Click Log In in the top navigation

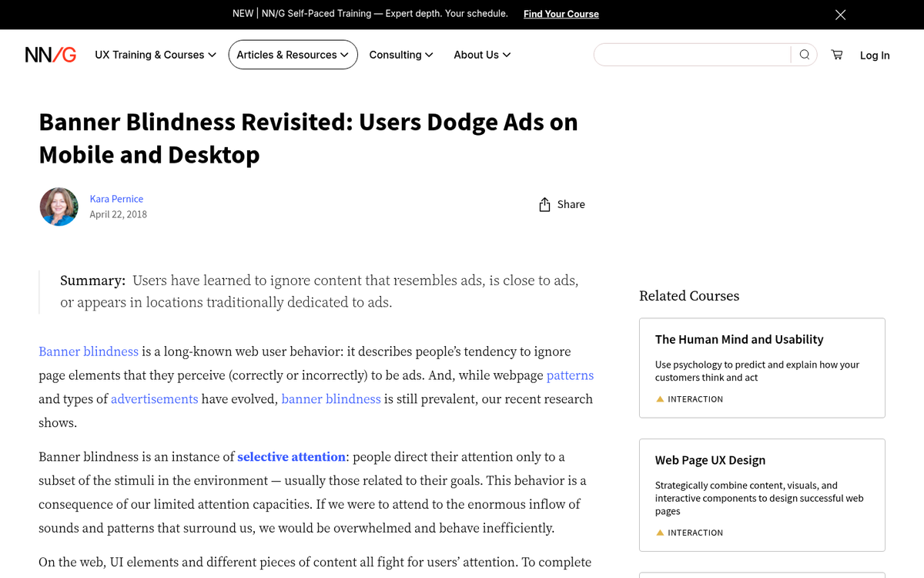tap(875, 55)
